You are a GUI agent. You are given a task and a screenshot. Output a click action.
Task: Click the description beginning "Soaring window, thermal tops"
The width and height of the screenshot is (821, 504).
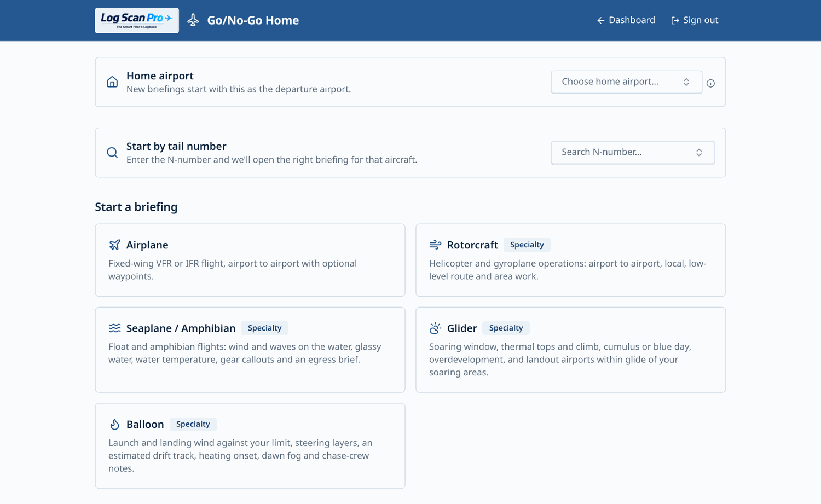pos(560,360)
